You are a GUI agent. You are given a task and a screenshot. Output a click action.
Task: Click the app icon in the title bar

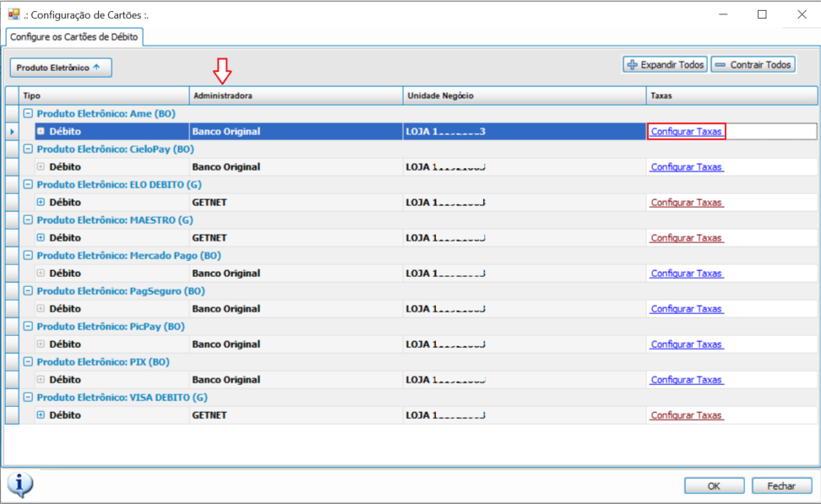tap(14, 14)
